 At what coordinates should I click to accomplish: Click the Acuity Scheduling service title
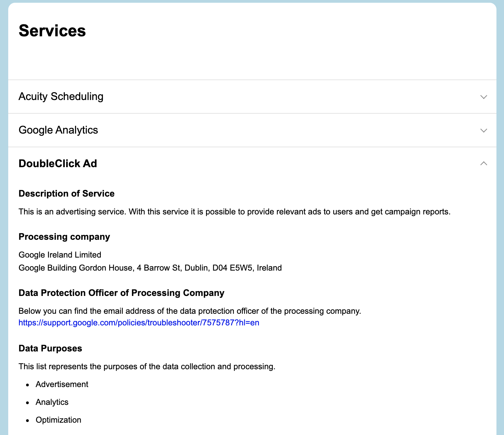tap(61, 97)
